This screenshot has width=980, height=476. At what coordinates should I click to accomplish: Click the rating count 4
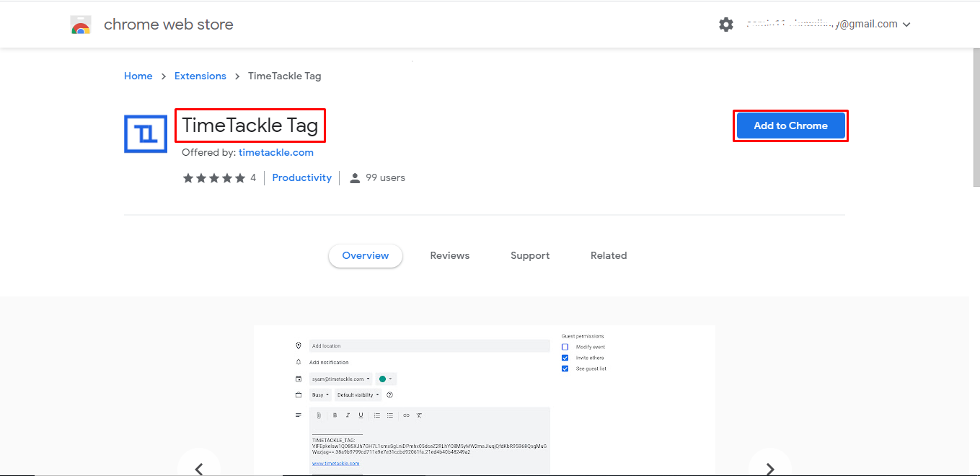click(253, 178)
